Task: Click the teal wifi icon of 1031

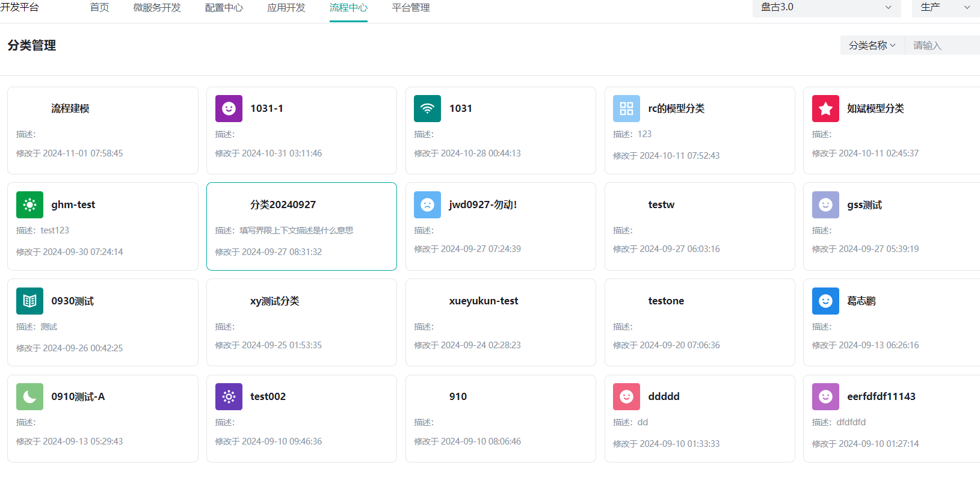Action: coord(427,108)
